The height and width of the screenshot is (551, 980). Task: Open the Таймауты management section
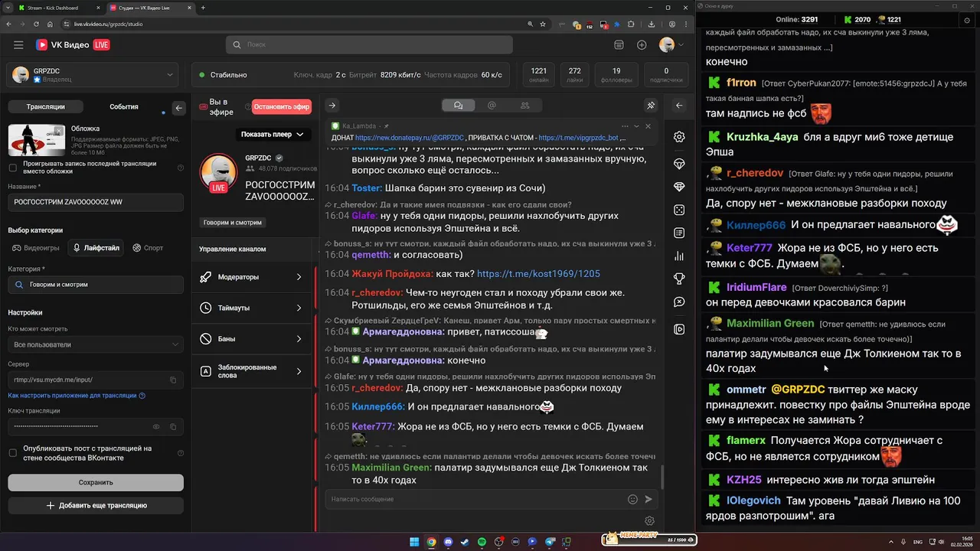[252, 308]
